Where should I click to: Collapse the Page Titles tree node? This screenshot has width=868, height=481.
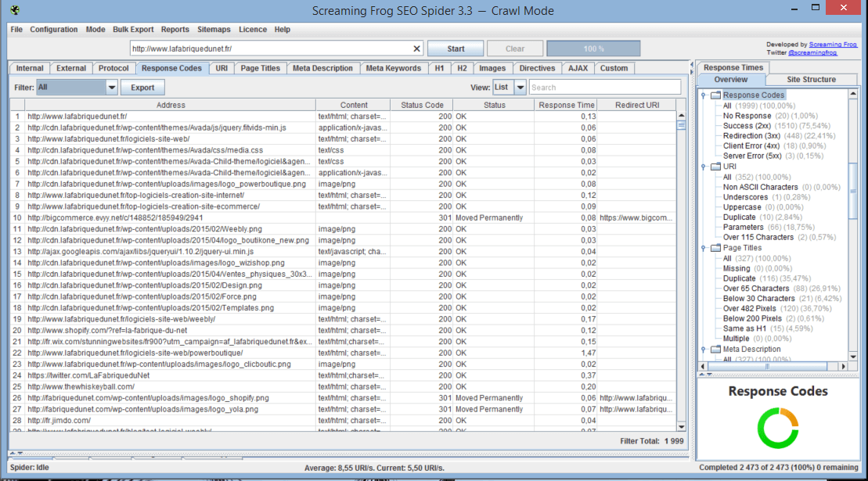coord(704,248)
